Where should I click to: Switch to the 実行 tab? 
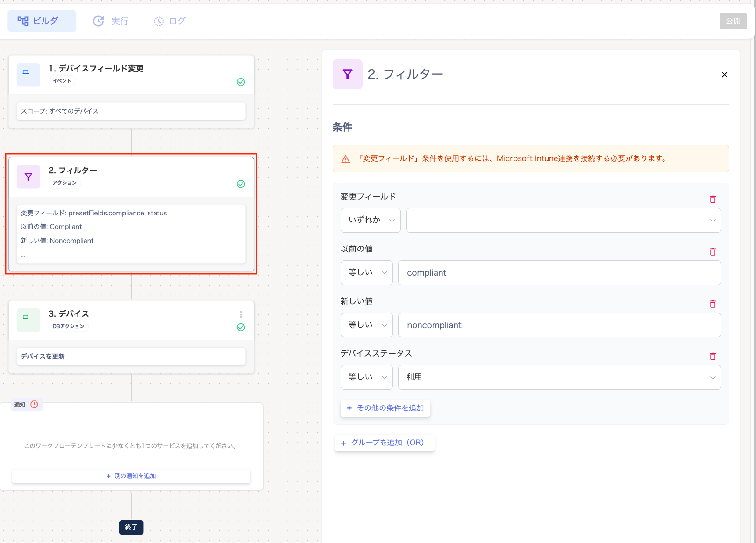coord(111,21)
